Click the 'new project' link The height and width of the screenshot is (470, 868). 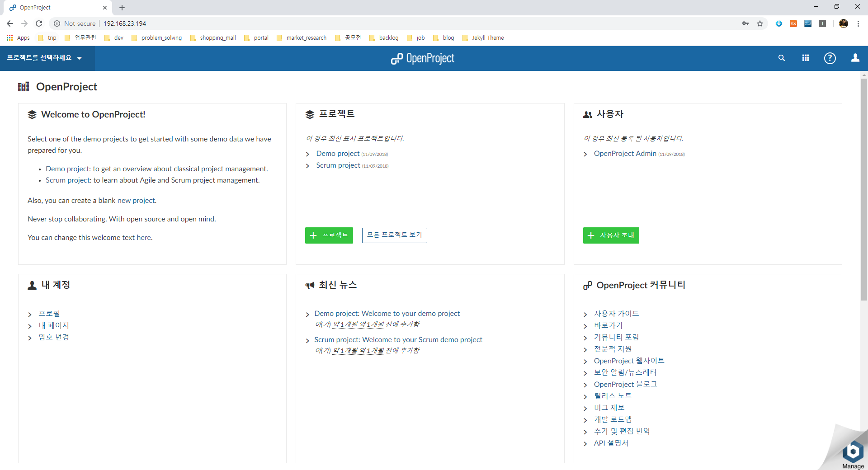click(136, 200)
